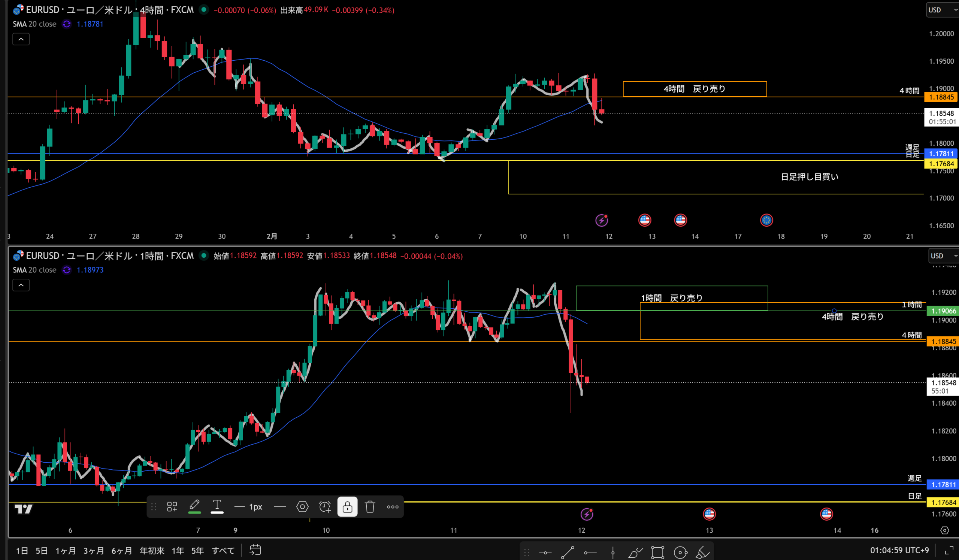Change line color with green pencil swatch
The image size is (959, 560).
194,507
